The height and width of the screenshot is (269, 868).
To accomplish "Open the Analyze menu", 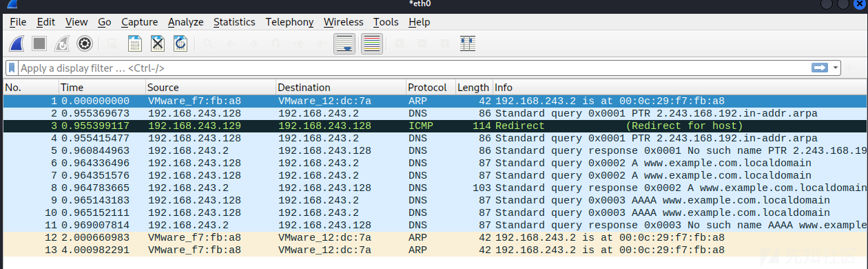I will click(186, 22).
